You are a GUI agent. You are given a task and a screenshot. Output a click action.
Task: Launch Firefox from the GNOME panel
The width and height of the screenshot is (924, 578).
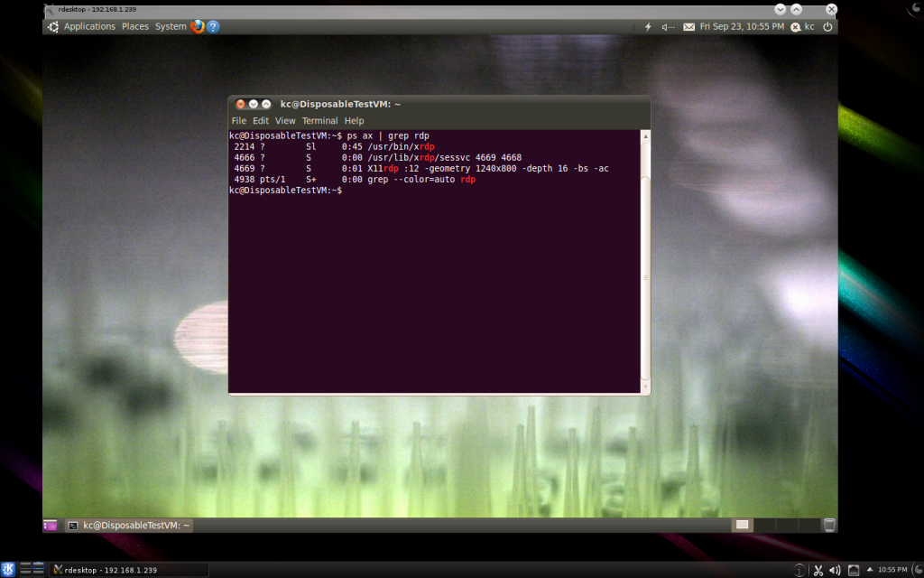198,26
